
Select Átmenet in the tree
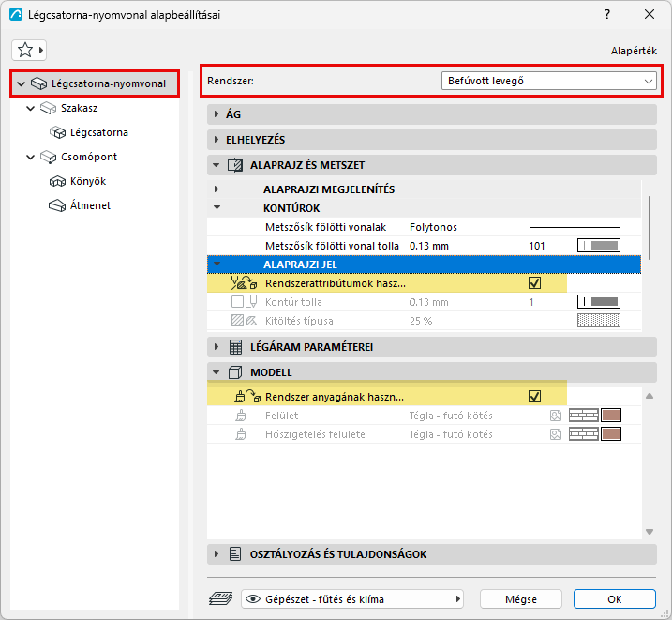click(x=90, y=205)
